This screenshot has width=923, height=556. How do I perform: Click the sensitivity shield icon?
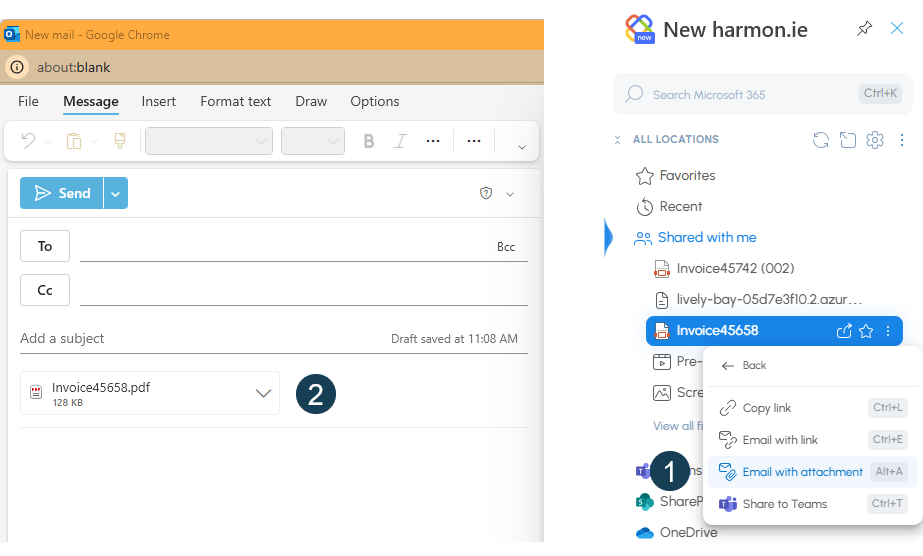pyautogui.click(x=486, y=193)
